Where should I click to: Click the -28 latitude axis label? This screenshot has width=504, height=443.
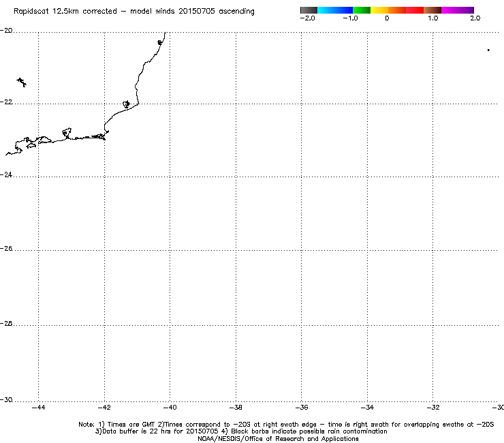tap(6, 323)
